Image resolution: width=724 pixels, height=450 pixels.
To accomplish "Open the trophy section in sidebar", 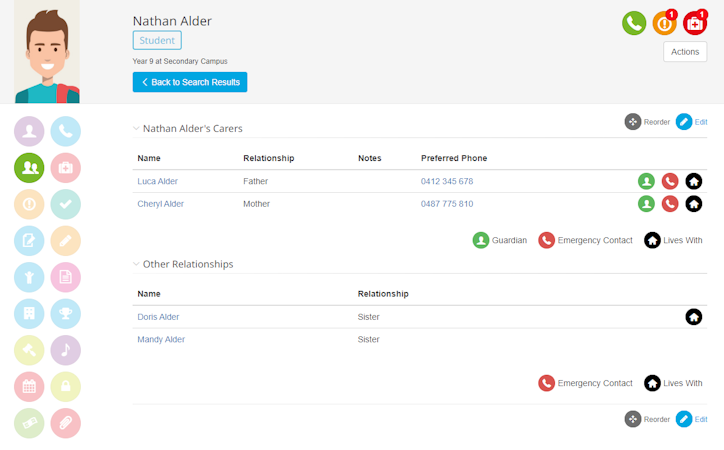I will click(x=66, y=314).
